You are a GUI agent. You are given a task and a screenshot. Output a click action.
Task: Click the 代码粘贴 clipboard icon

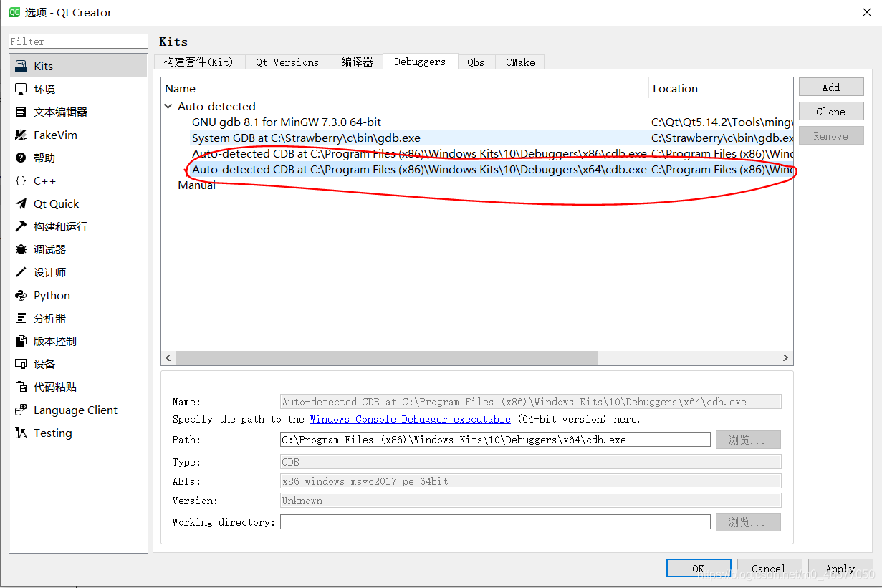[x=21, y=387]
